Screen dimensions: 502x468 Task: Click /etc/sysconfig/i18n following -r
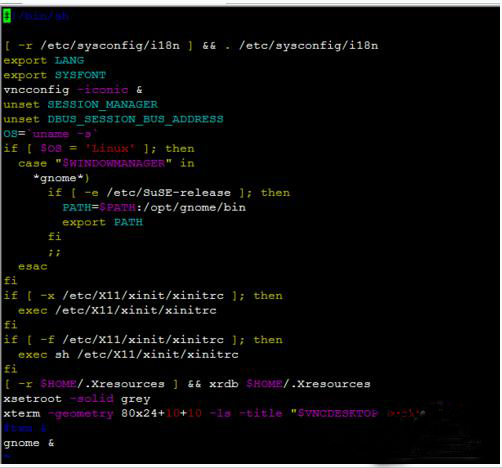(110, 46)
